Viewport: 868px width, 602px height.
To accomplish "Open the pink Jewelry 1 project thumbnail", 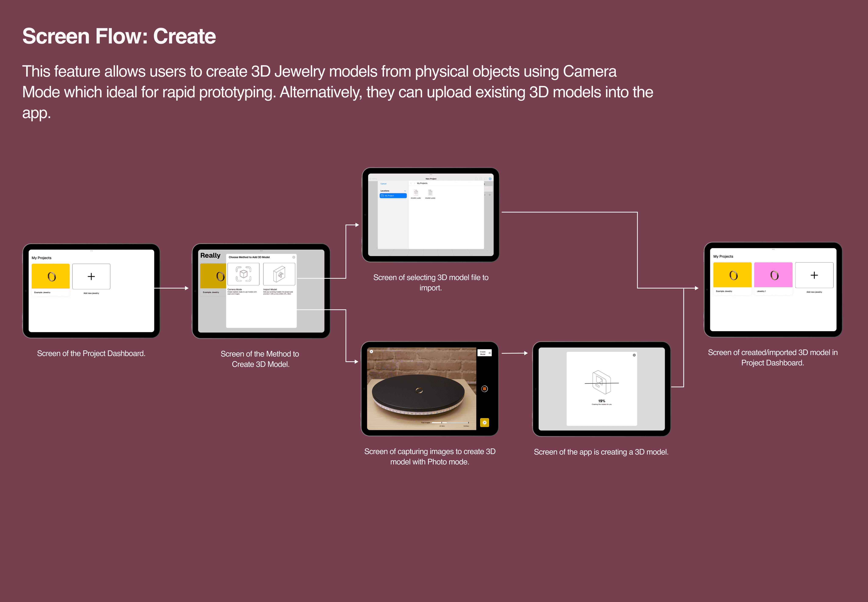I will tap(773, 275).
